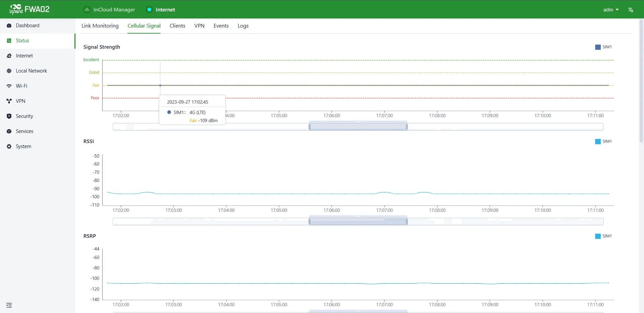This screenshot has width=644, height=313.
Task: Click the InCloud Manager cloud icon
Action: click(87, 9)
